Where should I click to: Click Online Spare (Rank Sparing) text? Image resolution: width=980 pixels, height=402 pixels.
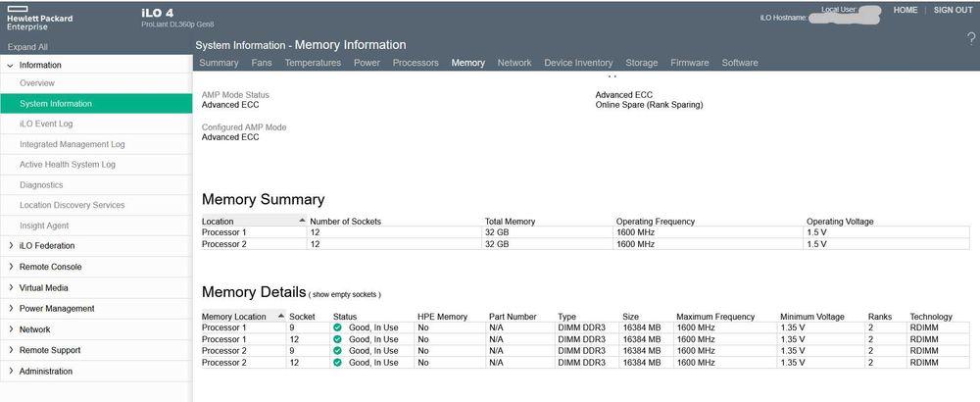tap(649, 105)
